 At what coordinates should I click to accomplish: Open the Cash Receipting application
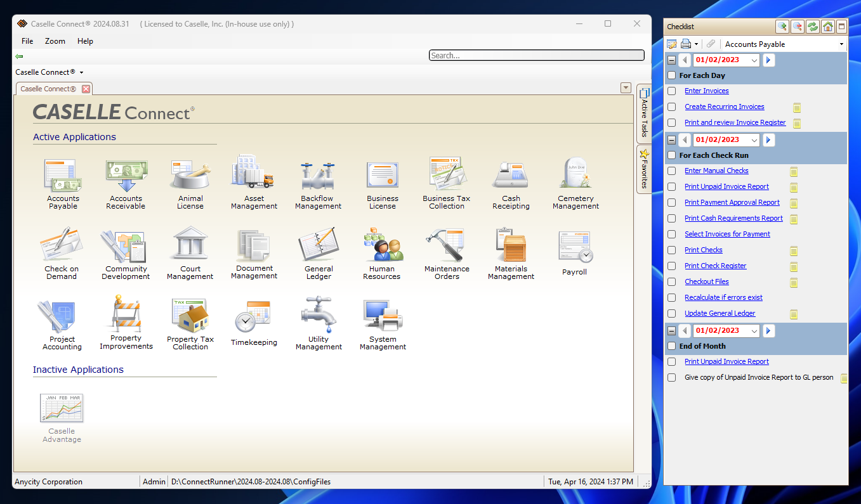tap(511, 184)
